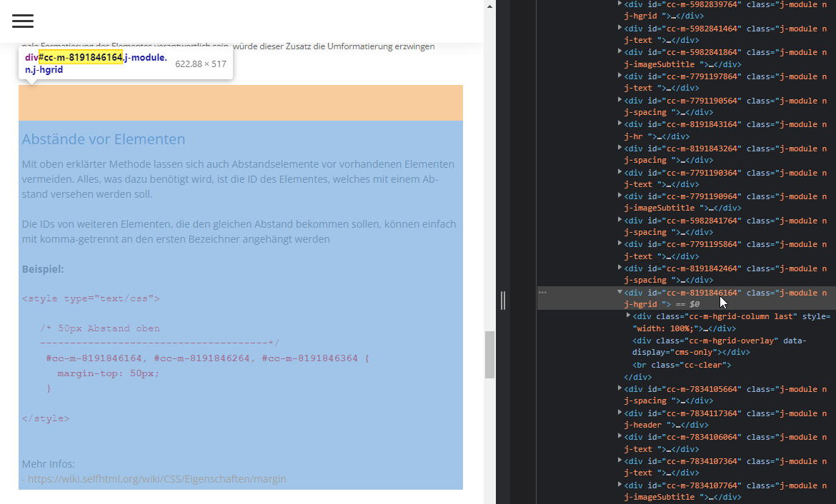
Task: Open the hamburger navigation menu
Action: [x=22, y=21]
